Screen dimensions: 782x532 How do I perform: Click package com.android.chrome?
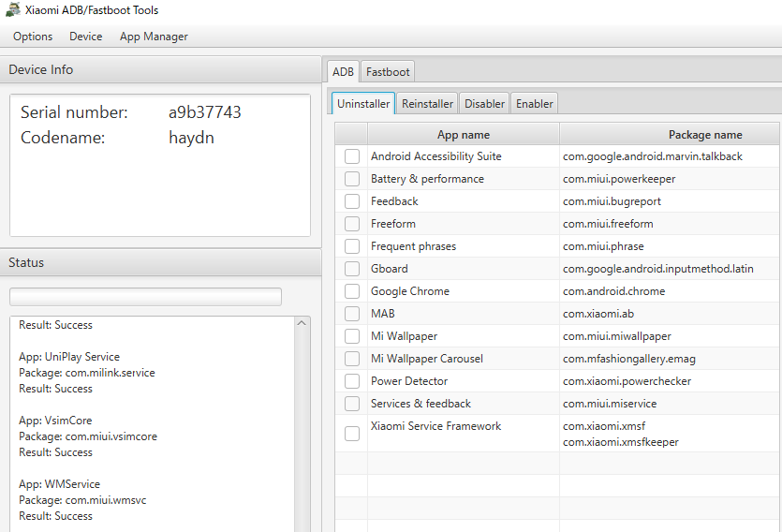pyautogui.click(x=614, y=291)
